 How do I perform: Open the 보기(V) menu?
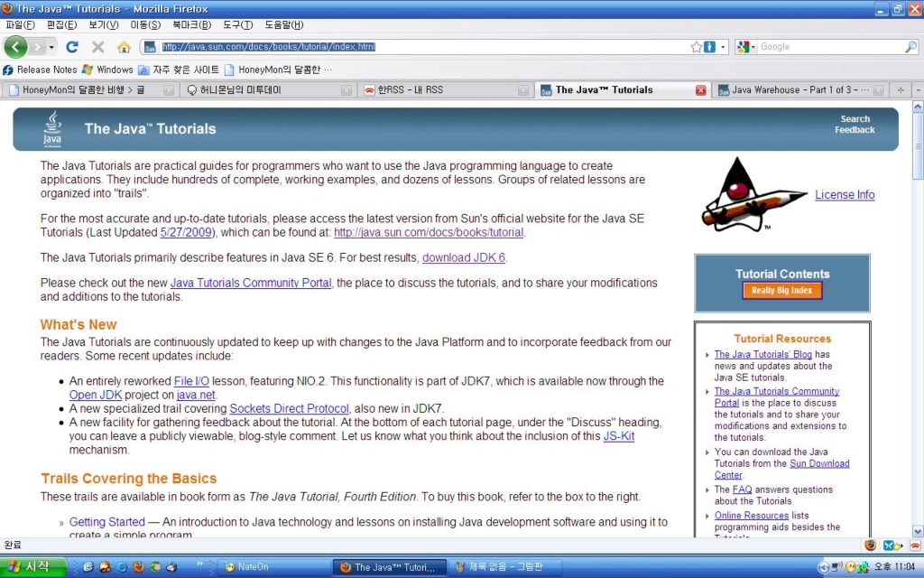tap(104, 24)
